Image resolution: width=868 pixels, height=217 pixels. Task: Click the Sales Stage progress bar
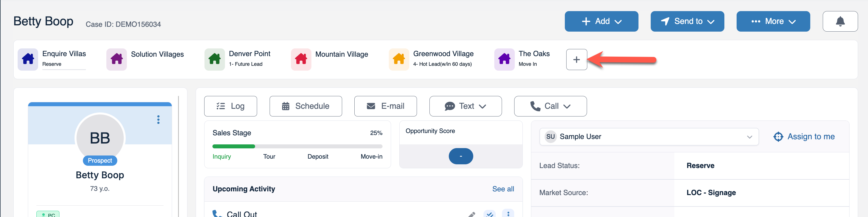point(297,146)
